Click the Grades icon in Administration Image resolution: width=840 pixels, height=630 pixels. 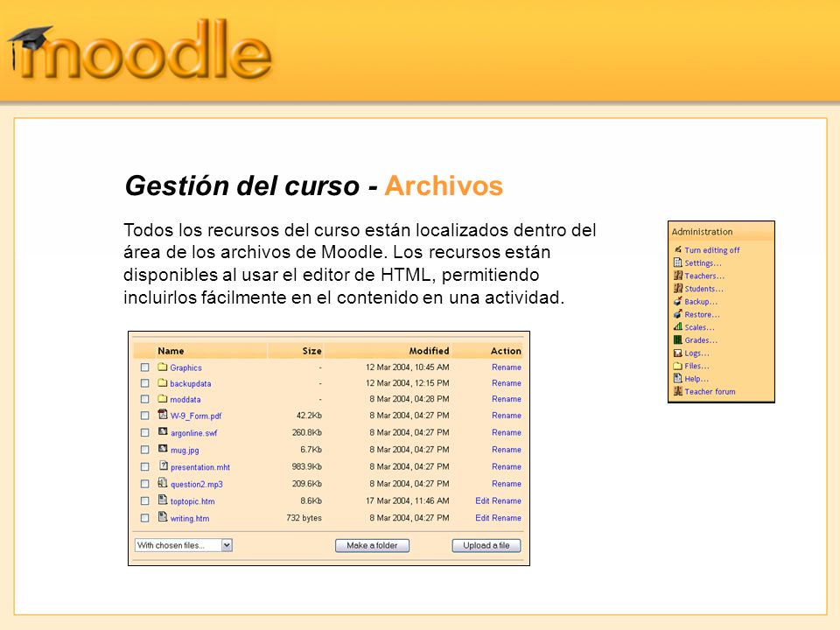click(677, 339)
